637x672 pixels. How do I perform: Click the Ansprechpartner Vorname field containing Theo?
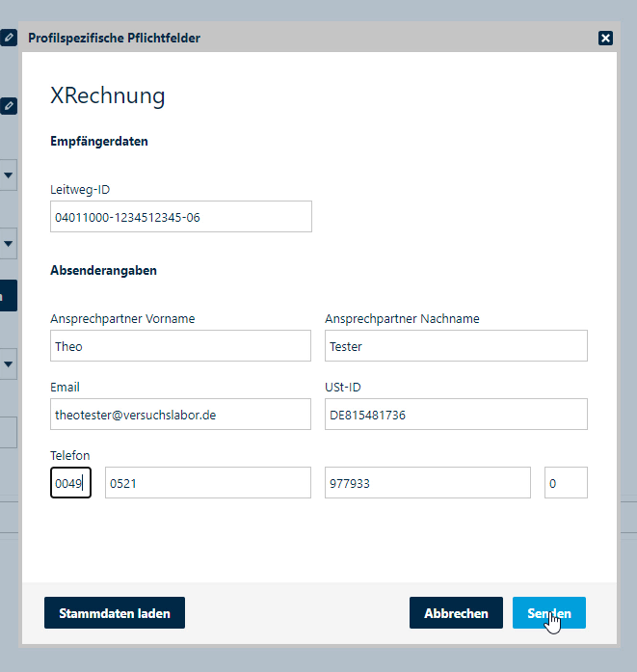180,346
